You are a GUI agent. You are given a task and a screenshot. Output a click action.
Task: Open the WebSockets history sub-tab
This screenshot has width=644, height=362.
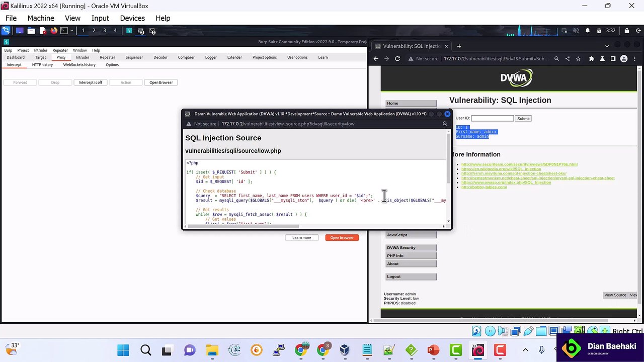[79, 65]
